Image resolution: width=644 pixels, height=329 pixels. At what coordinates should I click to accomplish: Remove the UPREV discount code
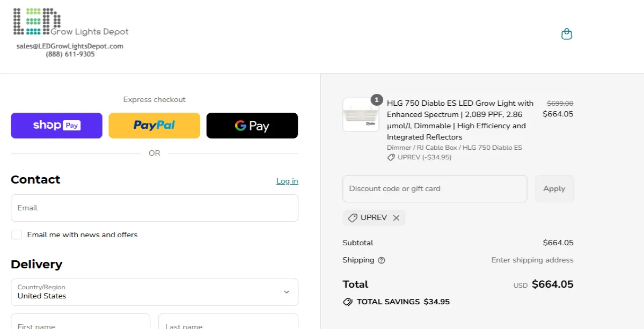click(397, 217)
